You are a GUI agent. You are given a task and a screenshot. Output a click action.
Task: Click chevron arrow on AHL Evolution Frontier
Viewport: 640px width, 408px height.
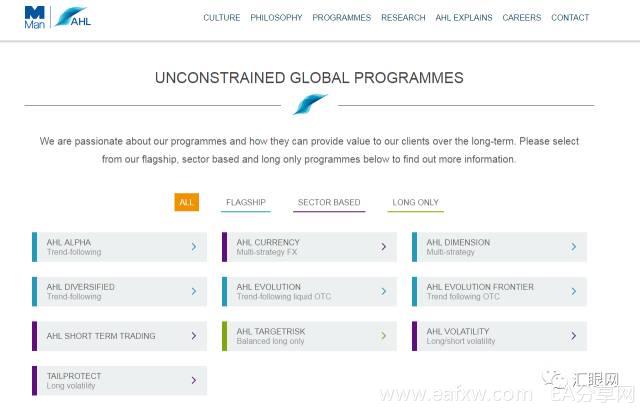(x=574, y=291)
